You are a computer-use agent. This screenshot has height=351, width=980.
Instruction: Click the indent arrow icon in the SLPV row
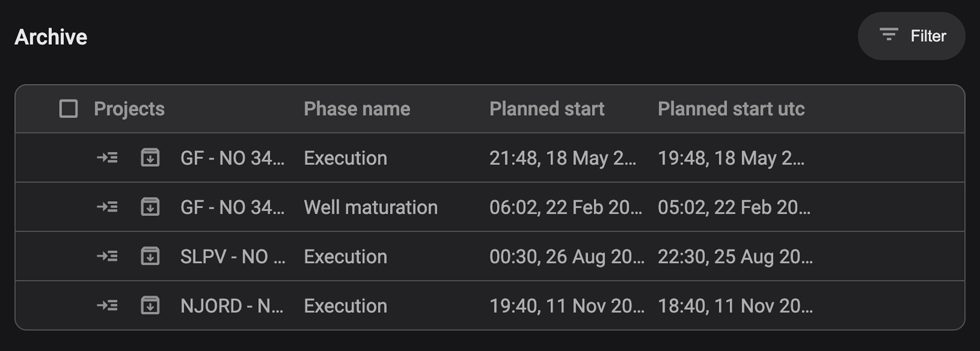click(x=107, y=256)
